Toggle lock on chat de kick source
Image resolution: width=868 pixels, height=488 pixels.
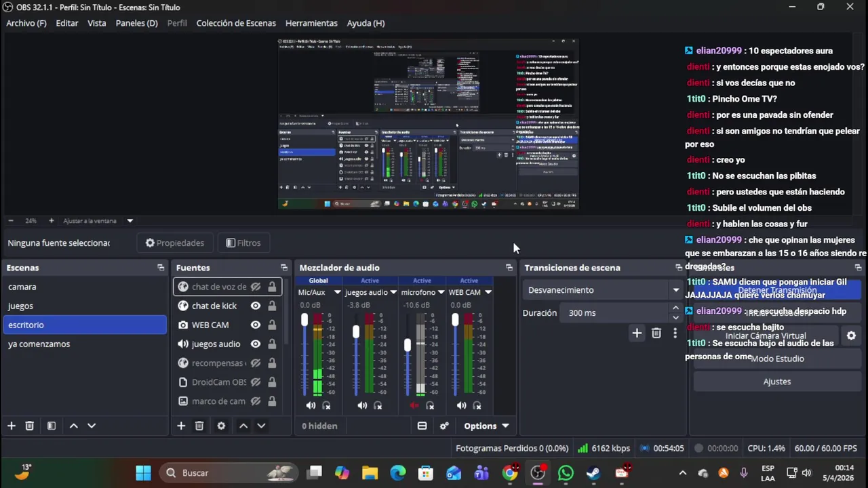coord(272,306)
